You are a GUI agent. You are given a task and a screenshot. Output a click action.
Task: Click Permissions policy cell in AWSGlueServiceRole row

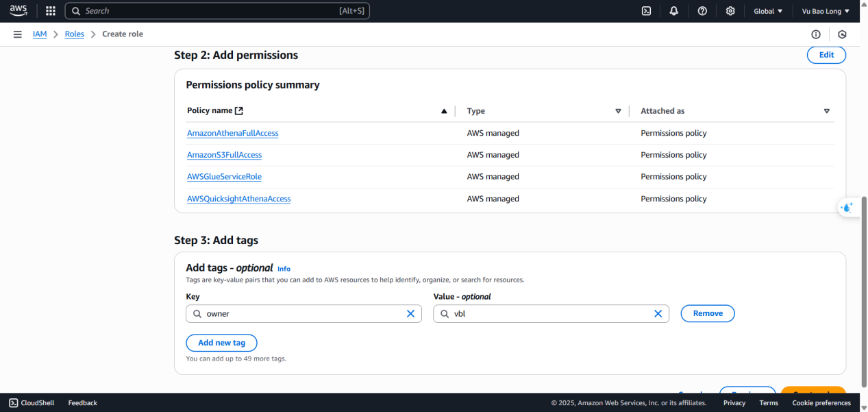tap(673, 177)
